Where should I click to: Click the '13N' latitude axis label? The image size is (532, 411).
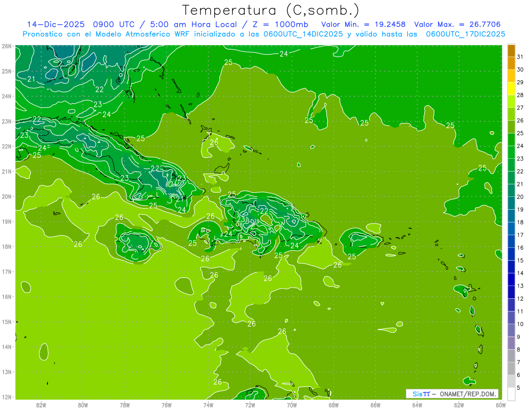(6, 372)
